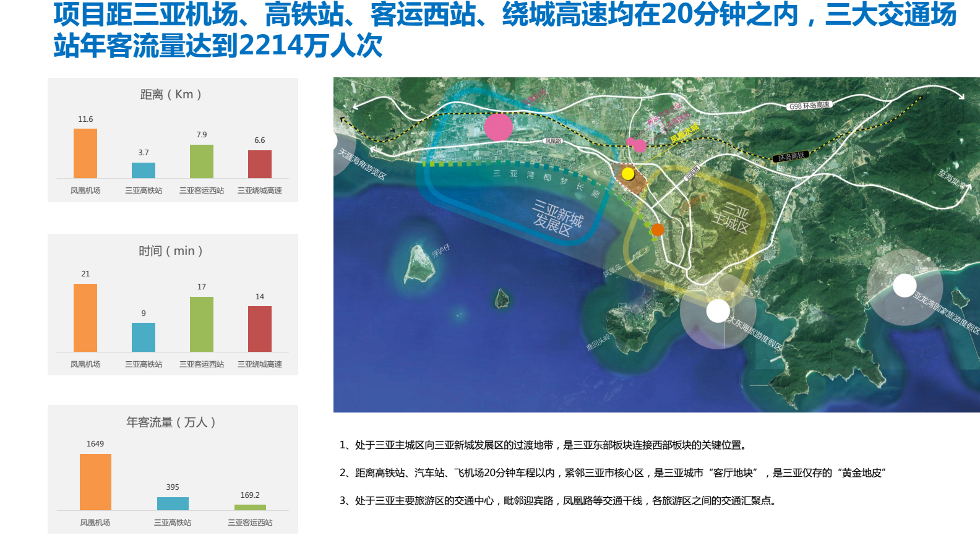Select white circle marker at 大东海旅游度假区

718,310
